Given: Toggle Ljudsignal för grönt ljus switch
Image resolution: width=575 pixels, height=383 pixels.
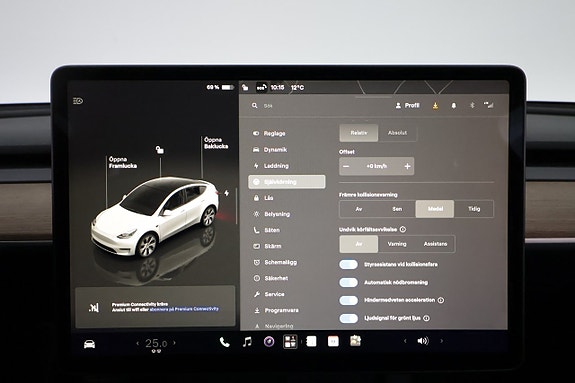Looking at the screenshot, I should (348, 318).
